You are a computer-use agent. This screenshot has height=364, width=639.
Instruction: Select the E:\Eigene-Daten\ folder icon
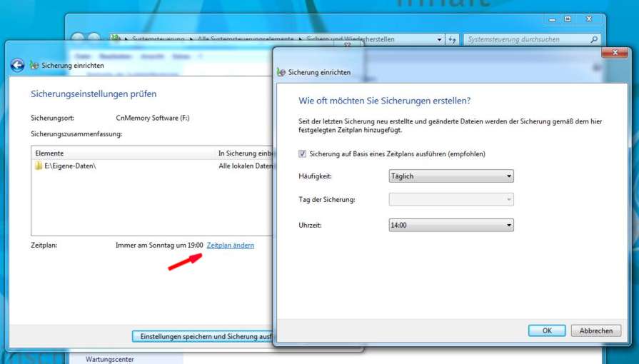(39, 166)
